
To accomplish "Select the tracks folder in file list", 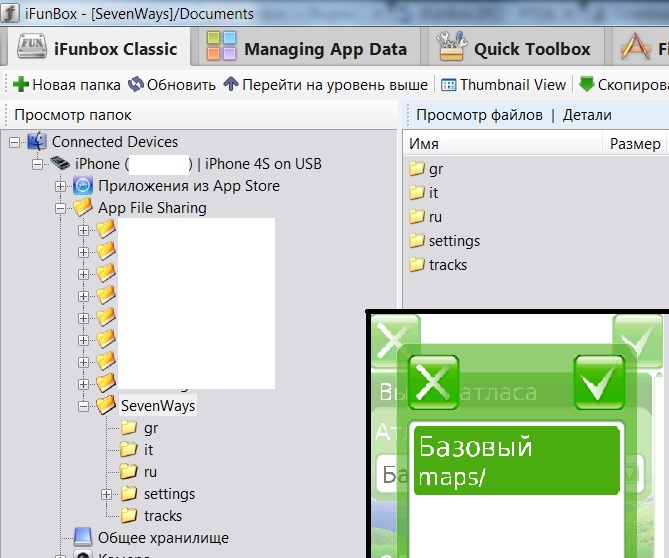I will tap(447, 265).
